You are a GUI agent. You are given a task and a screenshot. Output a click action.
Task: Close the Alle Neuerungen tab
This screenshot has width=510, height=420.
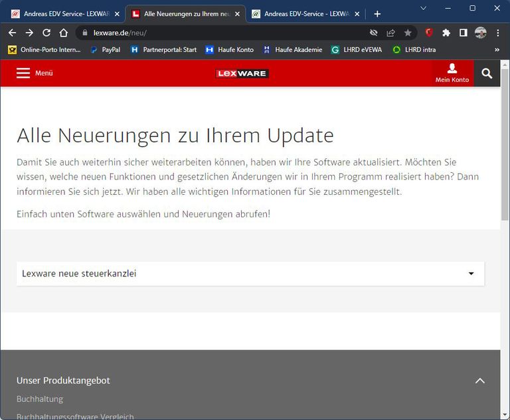[x=237, y=14]
